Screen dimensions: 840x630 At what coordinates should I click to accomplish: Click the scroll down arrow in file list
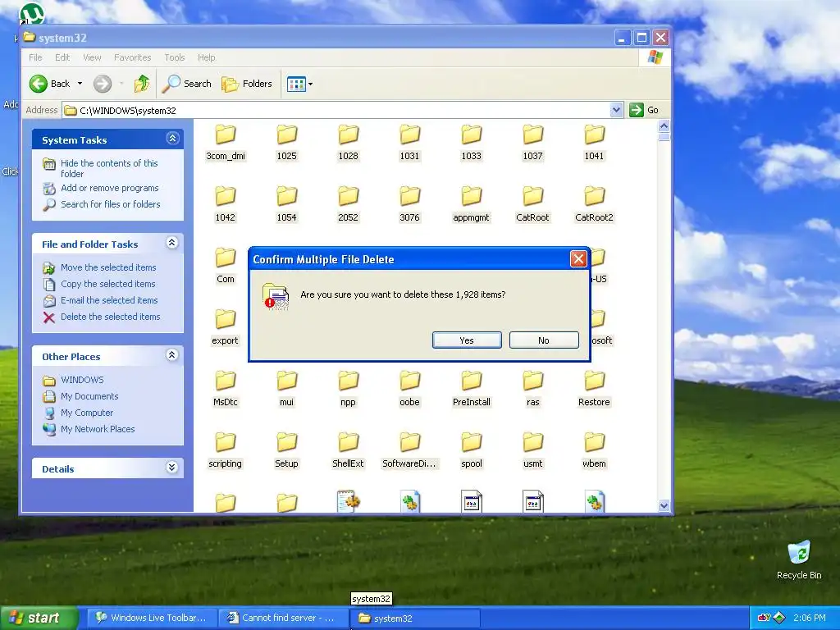[664, 505]
